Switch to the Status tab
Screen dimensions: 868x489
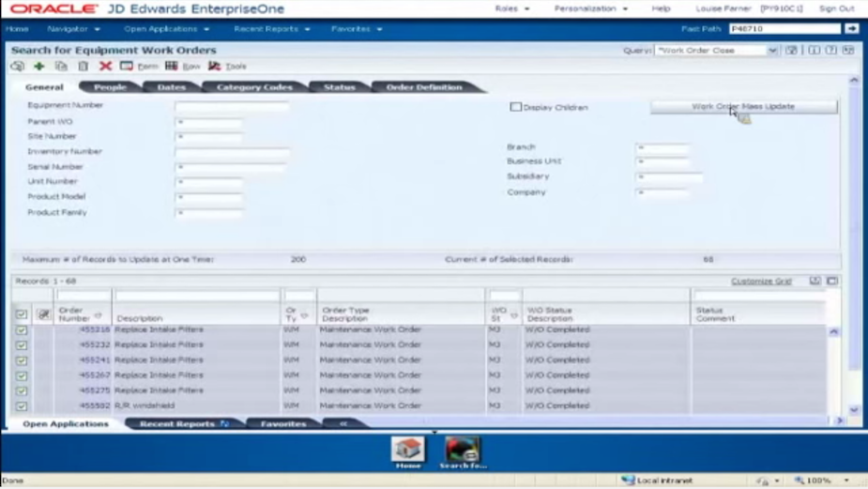[x=340, y=87]
